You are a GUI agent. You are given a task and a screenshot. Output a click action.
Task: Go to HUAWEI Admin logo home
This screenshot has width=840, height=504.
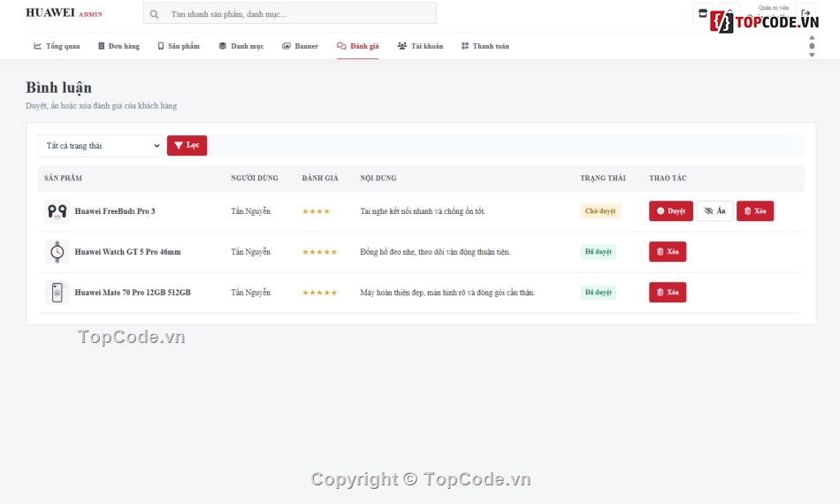[x=64, y=13]
